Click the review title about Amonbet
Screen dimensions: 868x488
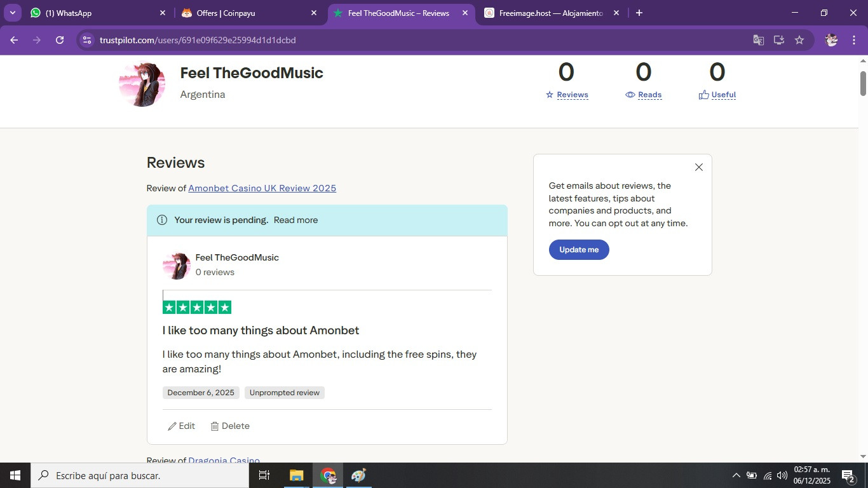(261, 330)
